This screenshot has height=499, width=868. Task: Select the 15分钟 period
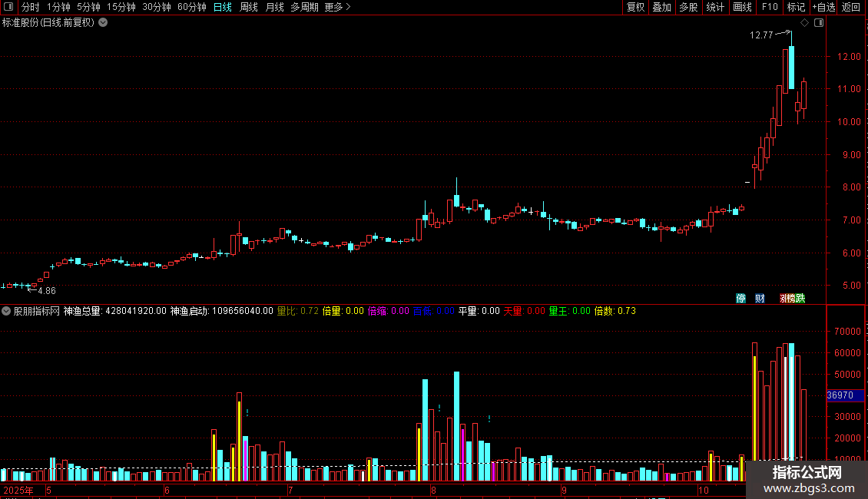pyautogui.click(x=121, y=7)
